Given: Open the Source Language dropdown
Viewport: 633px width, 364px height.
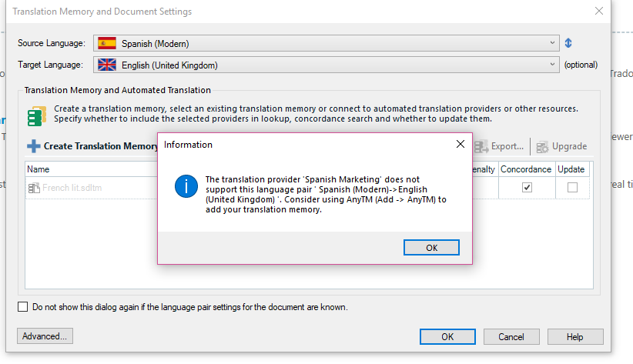Looking at the screenshot, I should pos(327,43).
